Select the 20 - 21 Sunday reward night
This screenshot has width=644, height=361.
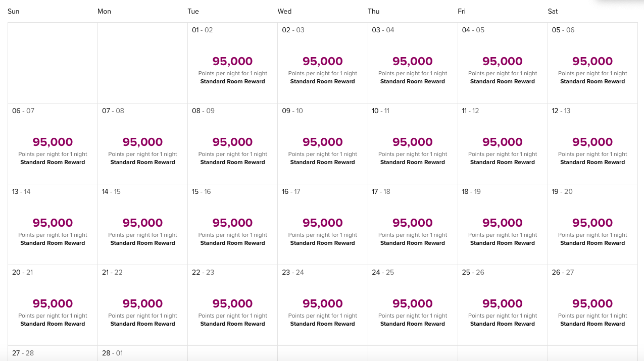53,305
